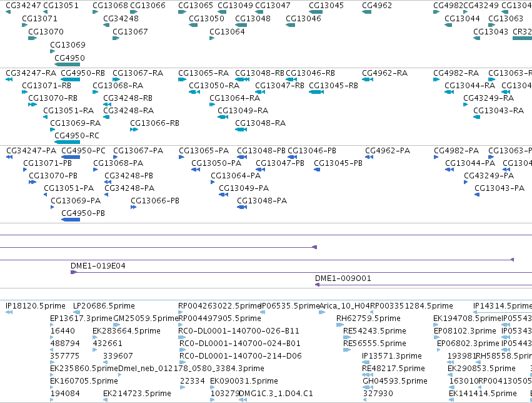This screenshot has width=532, height=403.
Task: Select the DME1-009O01 clone arrowhead
Action: pos(317,285)
